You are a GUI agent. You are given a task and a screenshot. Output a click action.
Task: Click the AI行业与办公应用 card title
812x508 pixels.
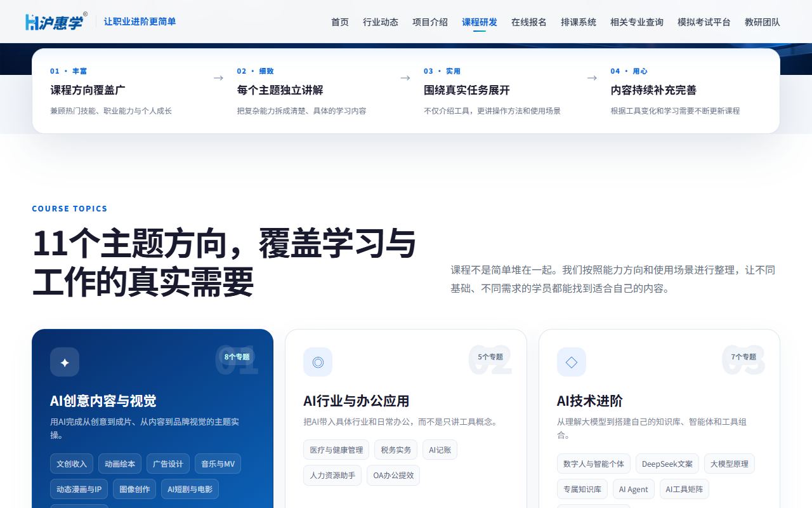tap(356, 401)
